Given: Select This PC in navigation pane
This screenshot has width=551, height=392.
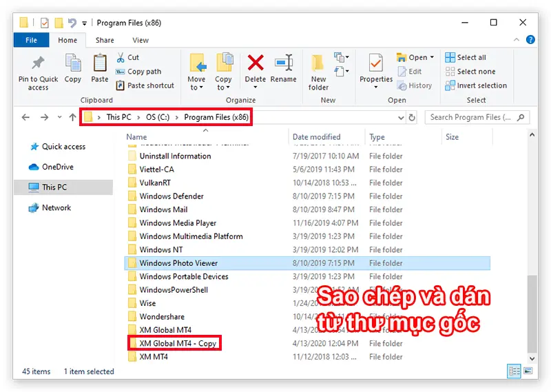Looking at the screenshot, I should click(63, 187).
